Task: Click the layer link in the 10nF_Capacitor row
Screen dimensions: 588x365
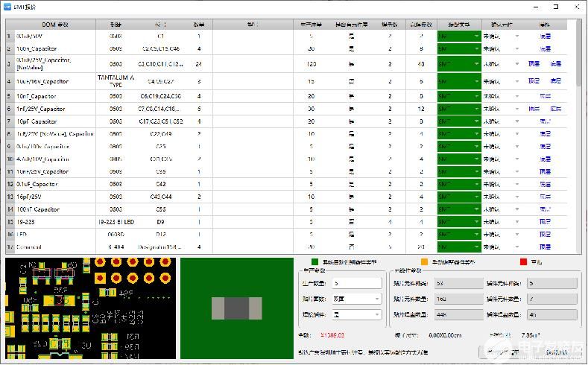Action: [545, 96]
